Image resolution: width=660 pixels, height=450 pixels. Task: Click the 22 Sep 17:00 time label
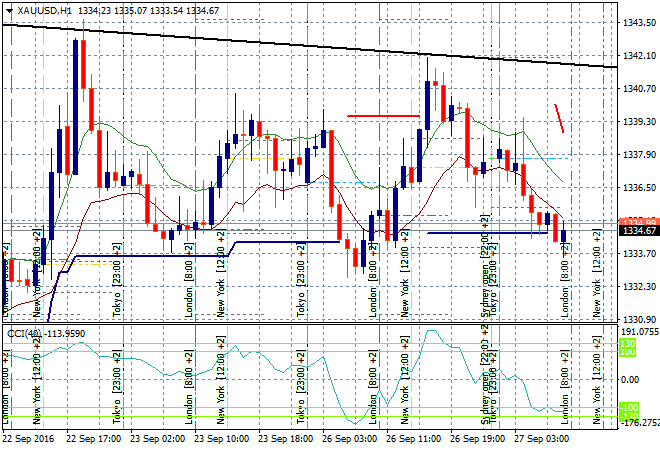[x=93, y=439]
